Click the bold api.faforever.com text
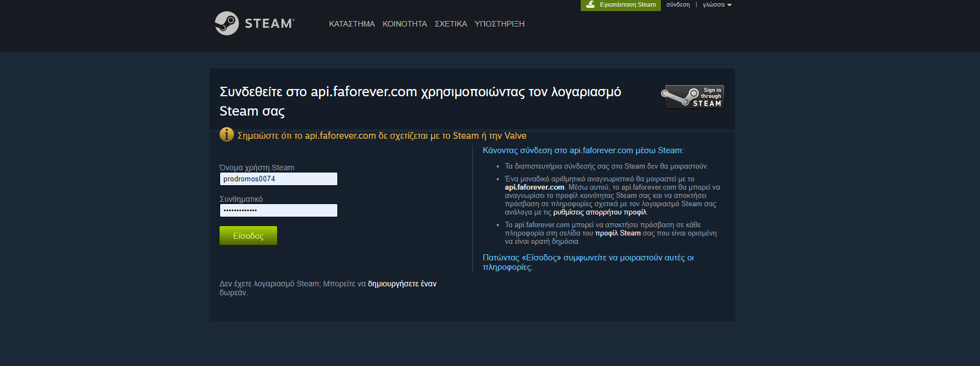The height and width of the screenshot is (366, 980). (x=534, y=187)
